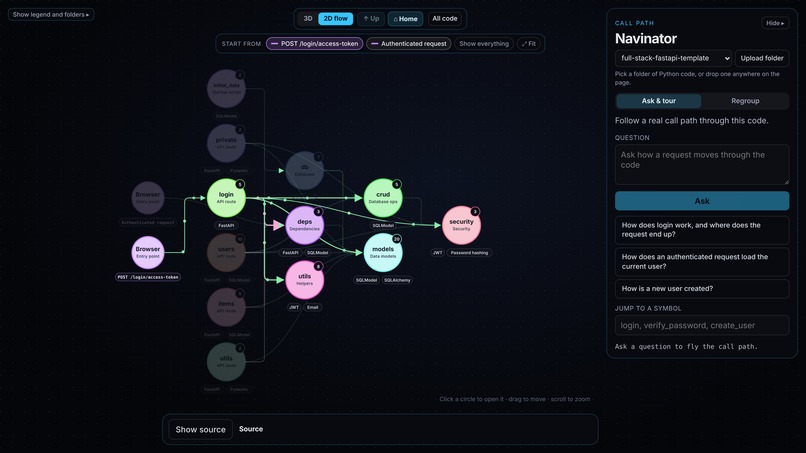Open the dimmed users API route node
The width and height of the screenshot is (806, 453).
pos(226,252)
